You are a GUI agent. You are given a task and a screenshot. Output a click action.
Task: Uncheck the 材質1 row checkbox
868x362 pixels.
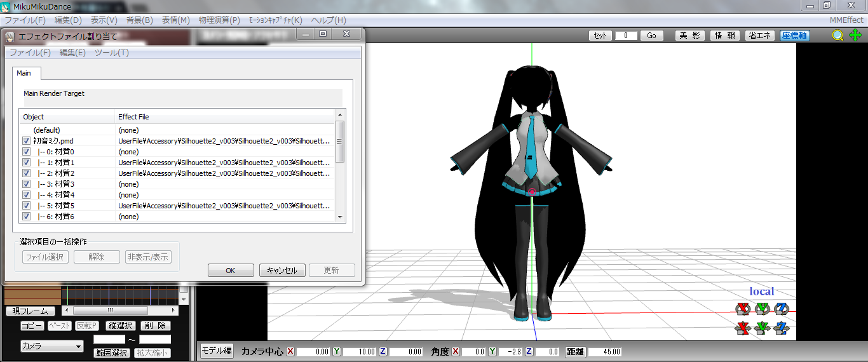[26, 162]
